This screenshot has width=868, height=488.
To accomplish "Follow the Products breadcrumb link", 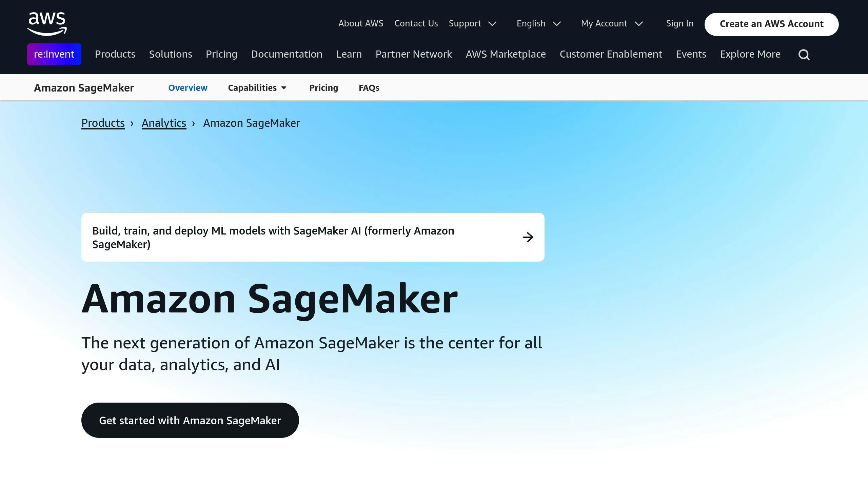I will pos(103,123).
